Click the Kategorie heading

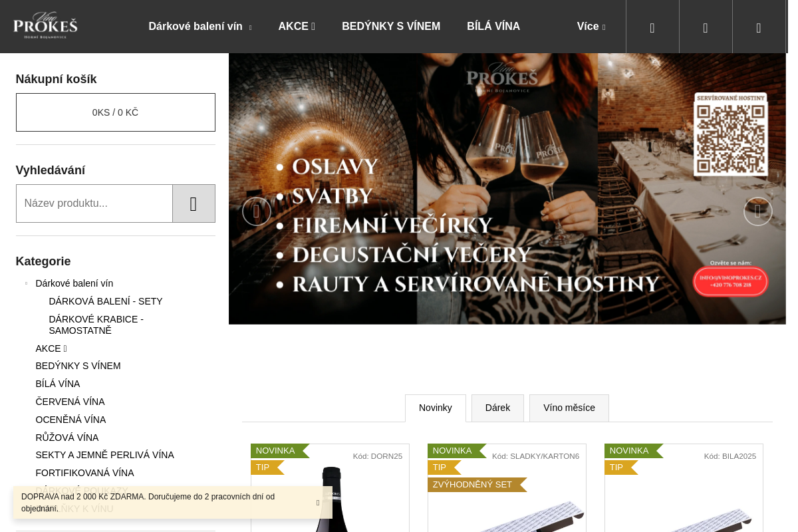click(x=43, y=261)
